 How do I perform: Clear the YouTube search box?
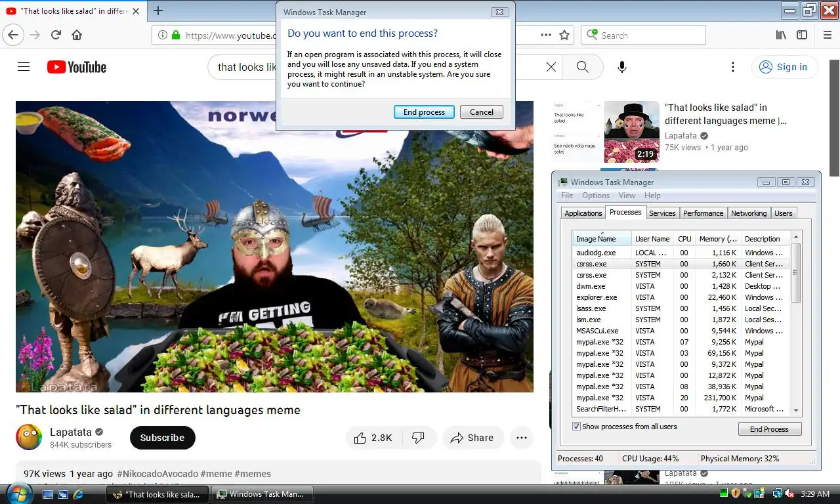[551, 67]
